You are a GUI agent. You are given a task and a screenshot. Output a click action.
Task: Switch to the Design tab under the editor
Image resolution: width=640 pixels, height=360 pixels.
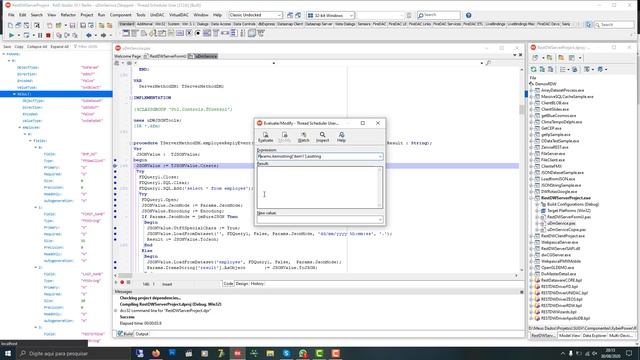pos(242,283)
